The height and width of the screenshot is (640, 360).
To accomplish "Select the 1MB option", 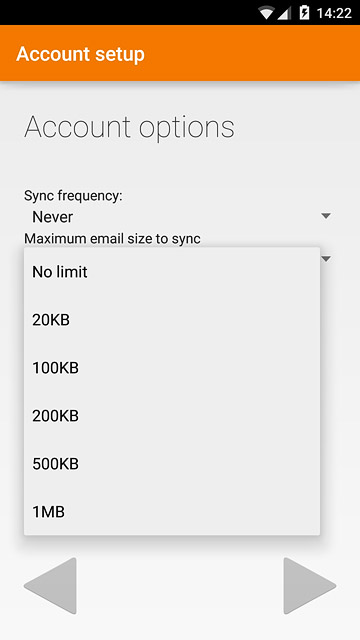I will (x=172, y=512).
